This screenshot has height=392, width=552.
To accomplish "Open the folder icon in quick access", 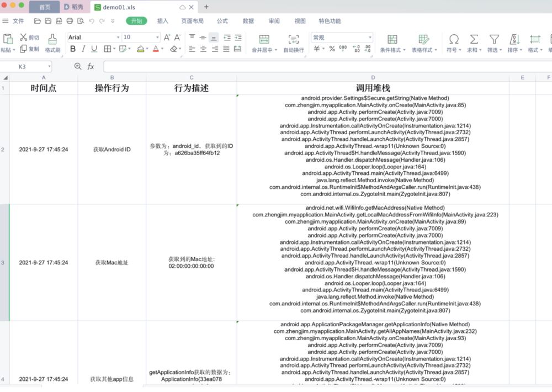I will pyautogui.click(x=38, y=21).
